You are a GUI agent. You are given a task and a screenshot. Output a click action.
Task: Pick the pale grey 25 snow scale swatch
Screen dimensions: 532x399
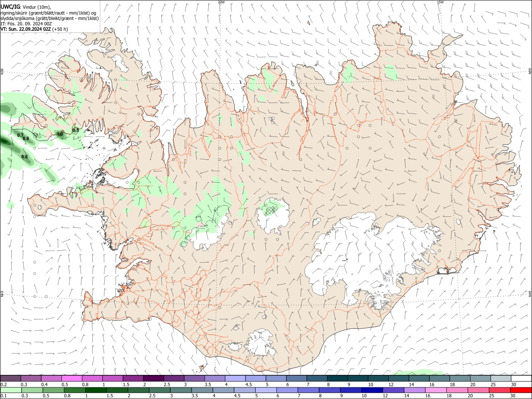coord(501,378)
